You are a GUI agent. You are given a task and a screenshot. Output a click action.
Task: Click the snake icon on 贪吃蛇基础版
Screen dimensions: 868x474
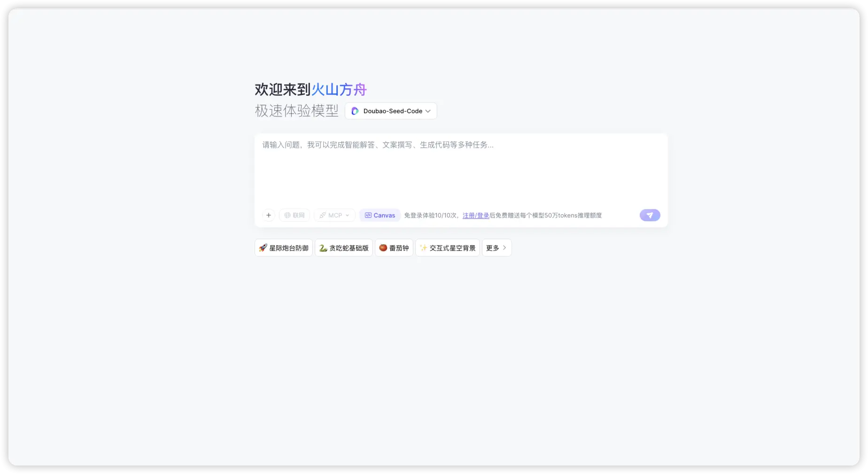pos(323,248)
